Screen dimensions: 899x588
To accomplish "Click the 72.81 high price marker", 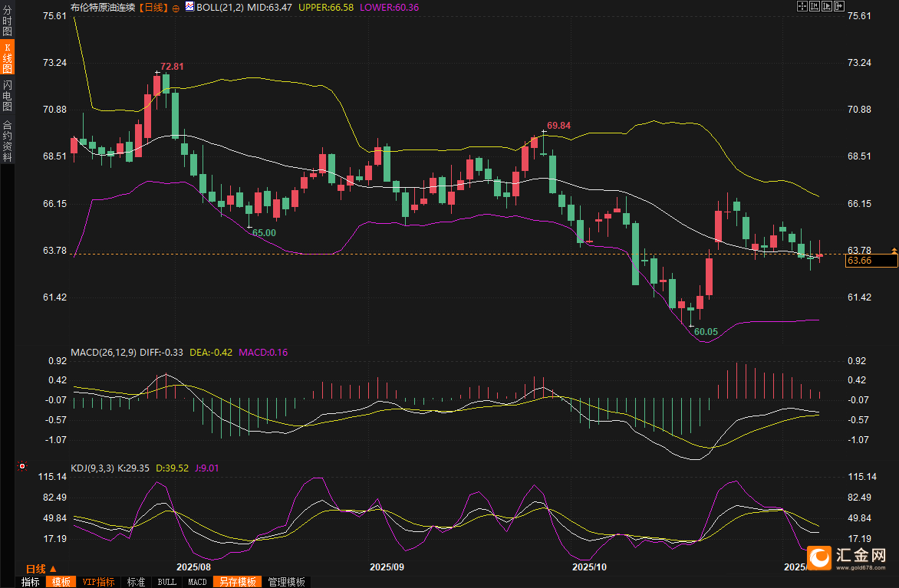I will (172, 67).
